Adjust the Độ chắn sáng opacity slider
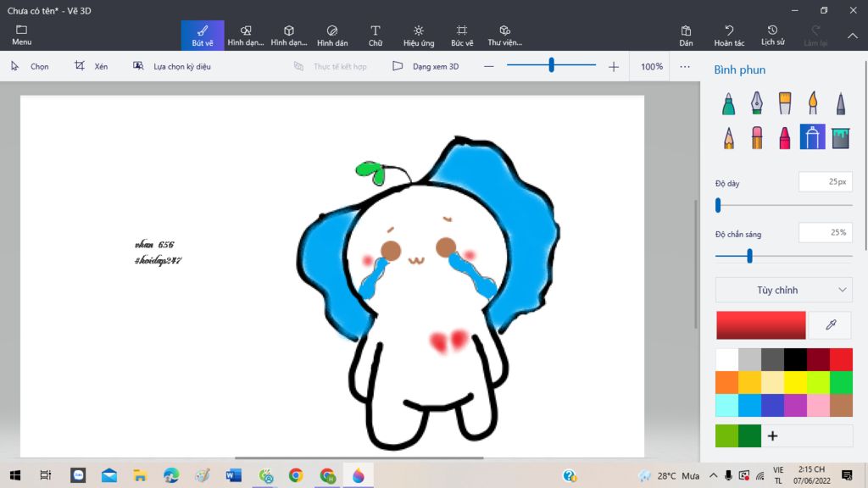The height and width of the screenshot is (488, 868). pyautogui.click(x=784, y=256)
